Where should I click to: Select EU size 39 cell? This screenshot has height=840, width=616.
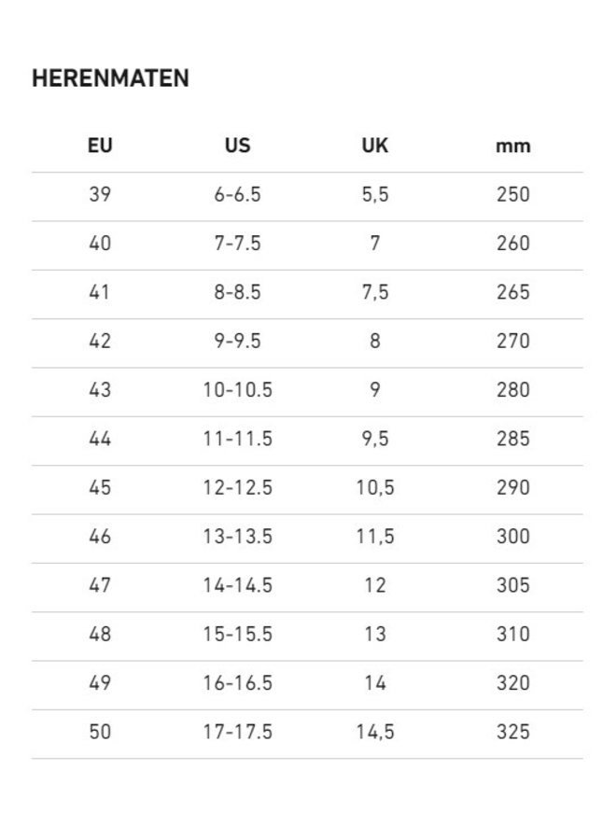click(x=100, y=195)
